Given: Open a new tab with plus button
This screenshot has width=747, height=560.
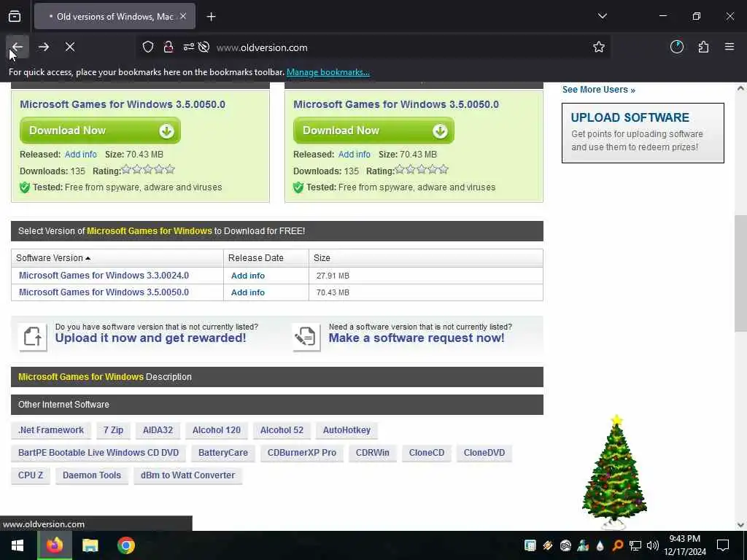Looking at the screenshot, I should click(x=211, y=17).
